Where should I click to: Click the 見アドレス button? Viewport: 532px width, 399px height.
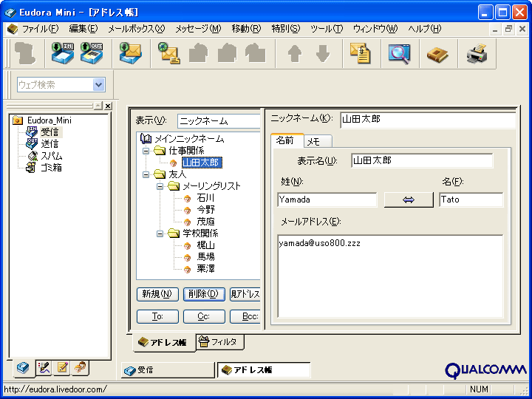(245, 294)
